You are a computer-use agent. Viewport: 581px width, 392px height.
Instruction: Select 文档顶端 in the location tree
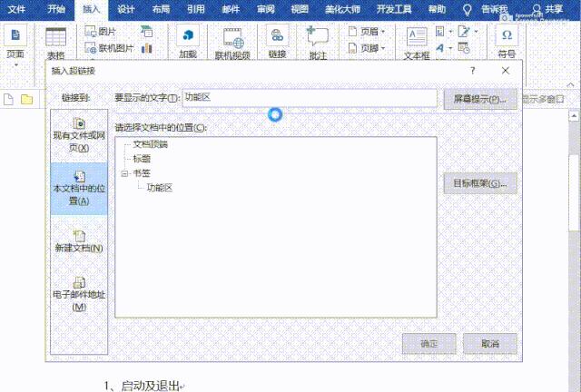(151, 144)
